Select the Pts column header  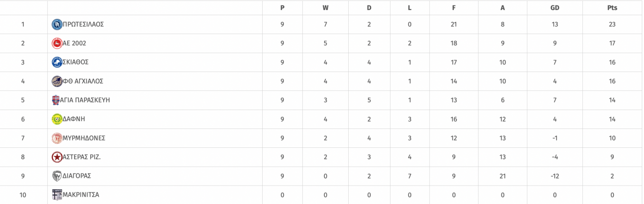[612, 8]
